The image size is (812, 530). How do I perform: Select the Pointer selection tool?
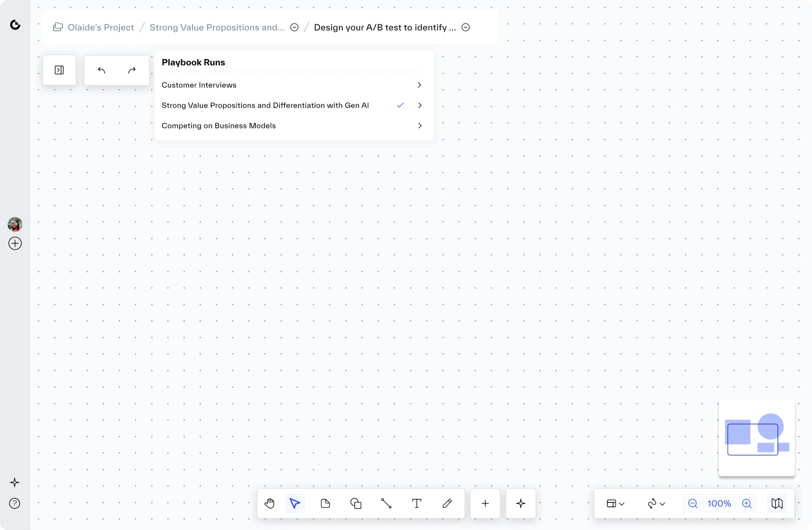coord(295,504)
